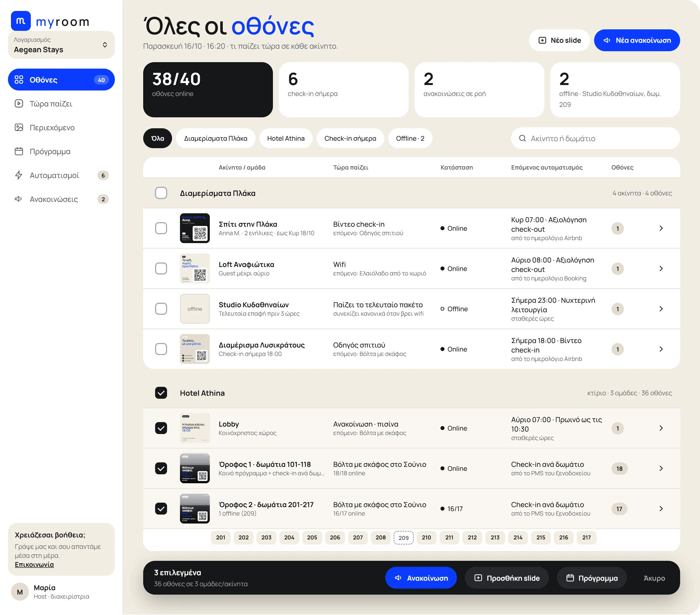
Task: Click the Περιεχόμενο image icon
Action: (x=19, y=127)
